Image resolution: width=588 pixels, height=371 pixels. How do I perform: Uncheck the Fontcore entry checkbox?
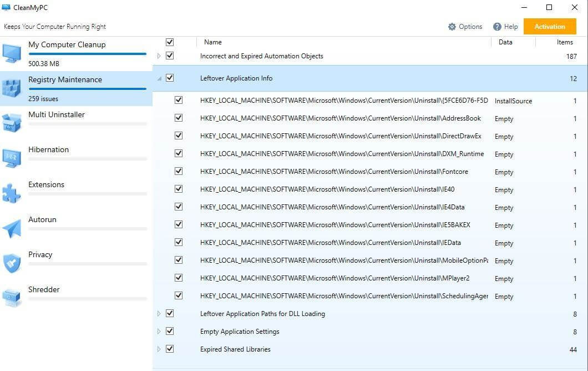point(179,171)
